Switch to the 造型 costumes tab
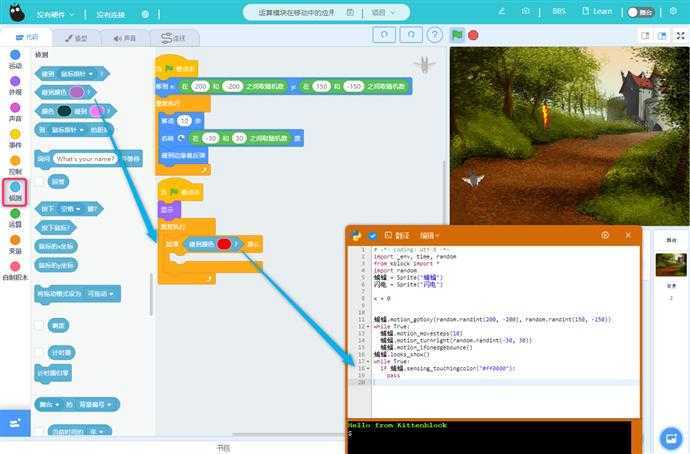The height and width of the screenshot is (454, 690). tap(77, 38)
